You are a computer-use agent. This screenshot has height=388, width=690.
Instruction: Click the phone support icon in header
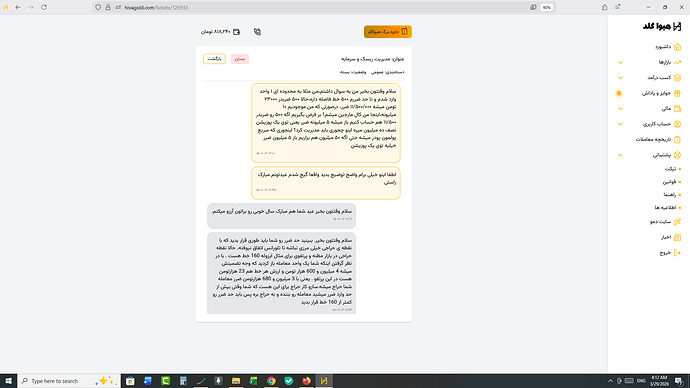[257, 32]
